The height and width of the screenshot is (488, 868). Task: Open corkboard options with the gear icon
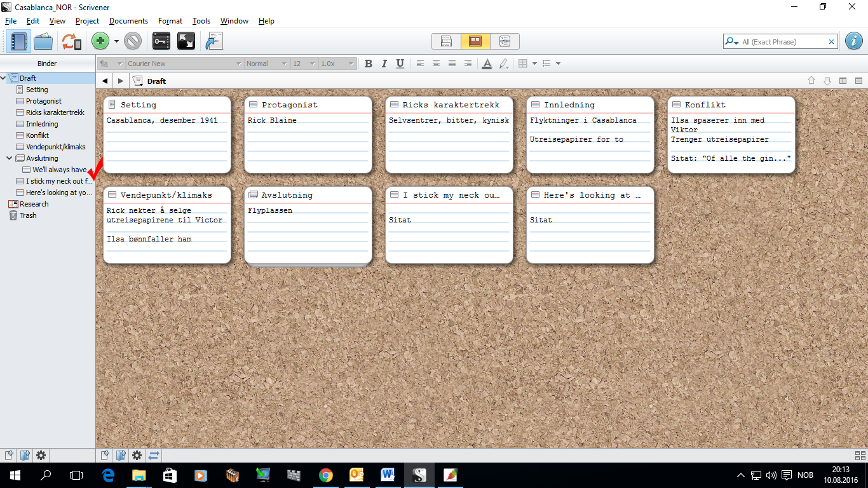click(137, 456)
